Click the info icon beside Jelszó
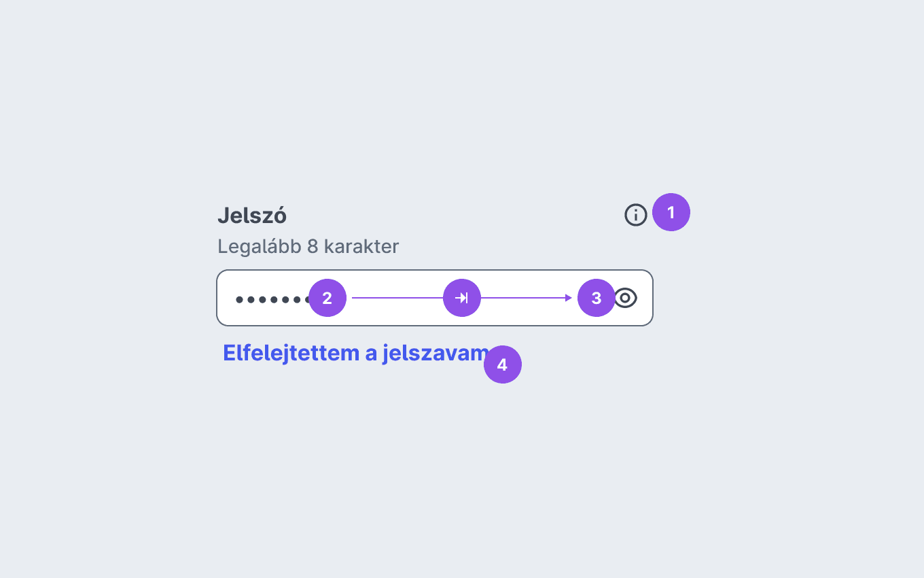Viewport: 924px width, 578px height. coord(636,216)
